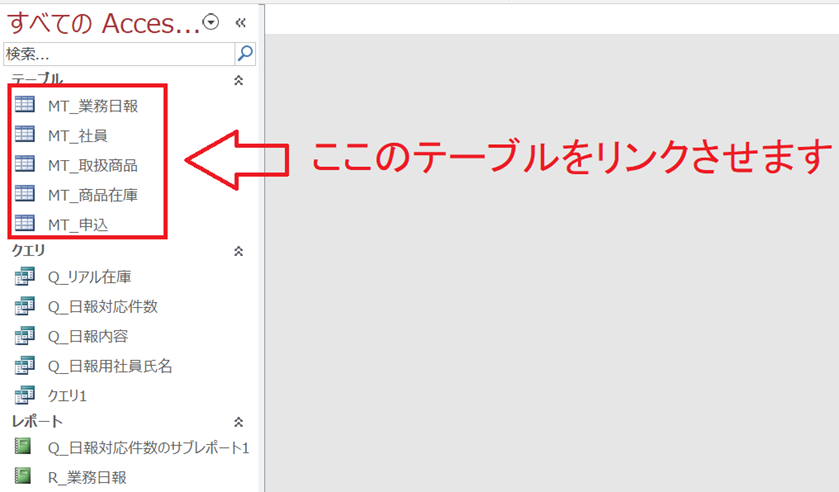
Task: Click the MT_業務日報 table icon
Action: [x=25, y=103]
